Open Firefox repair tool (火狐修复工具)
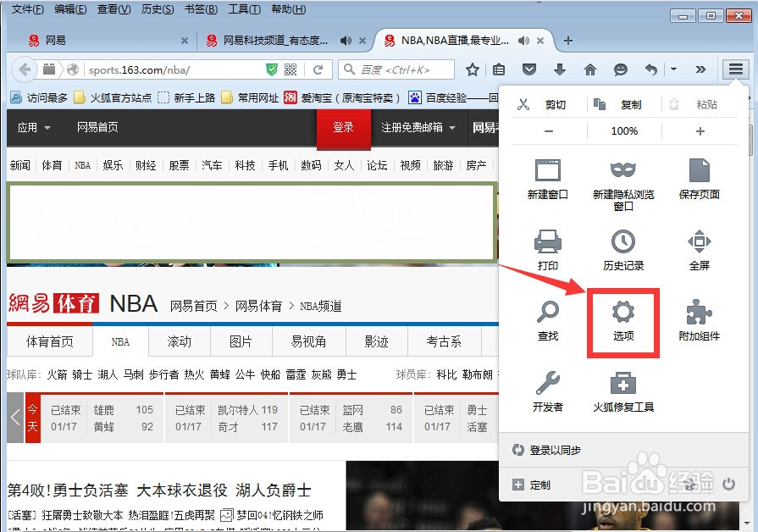This screenshot has height=532, width=758. click(x=623, y=391)
